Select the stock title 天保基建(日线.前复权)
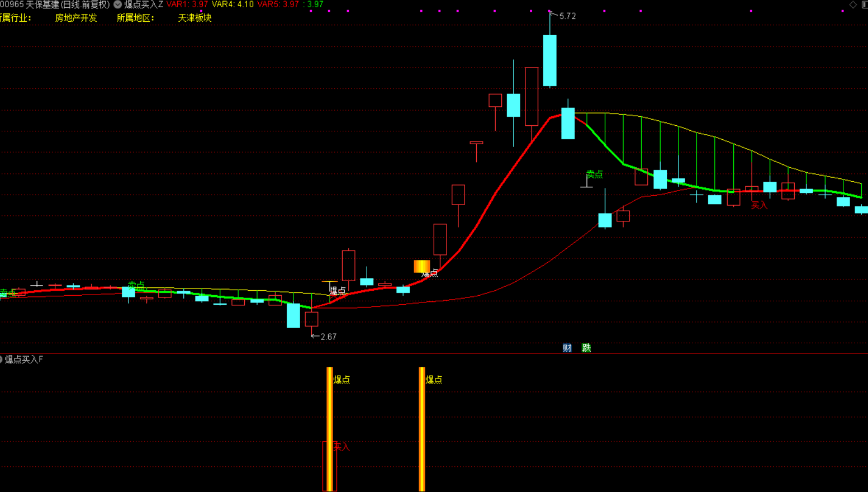 tap(68, 4)
